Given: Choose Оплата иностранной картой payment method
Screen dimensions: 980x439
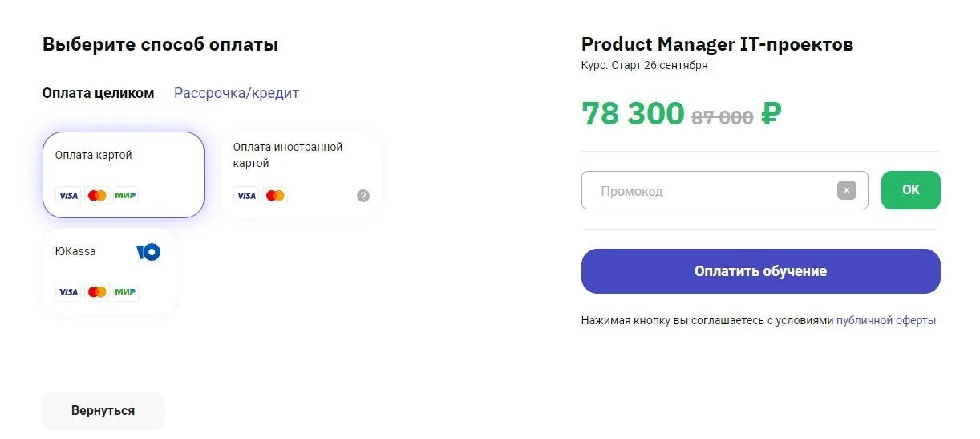Looking at the screenshot, I should click(x=302, y=175).
